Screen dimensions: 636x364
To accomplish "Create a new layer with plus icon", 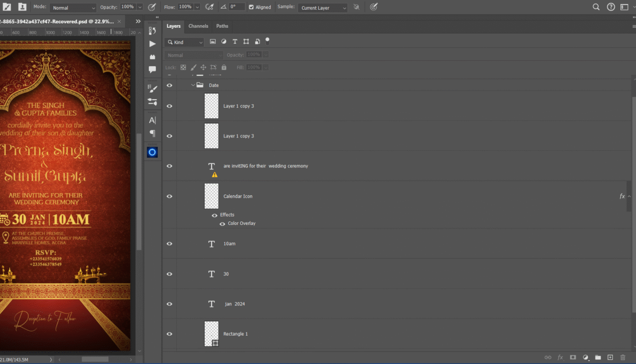I will [610, 357].
